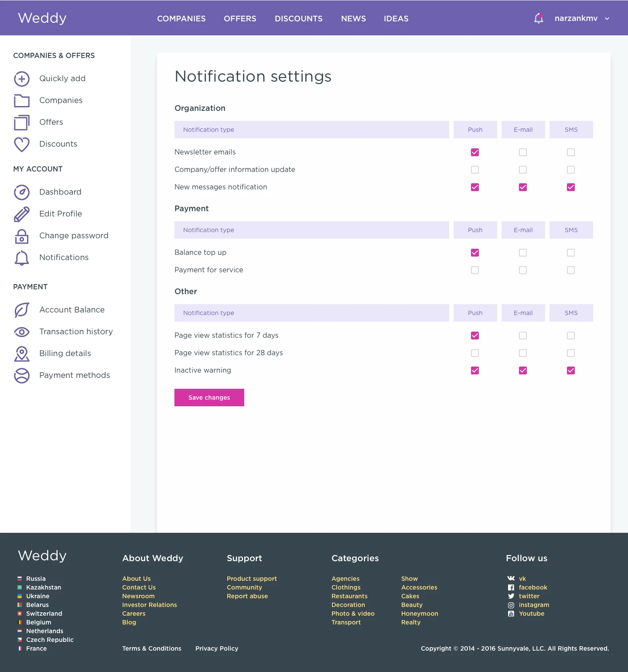Enable SMS for Payment for service
This screenshot has width=628, height=672.
coord(571,270)
